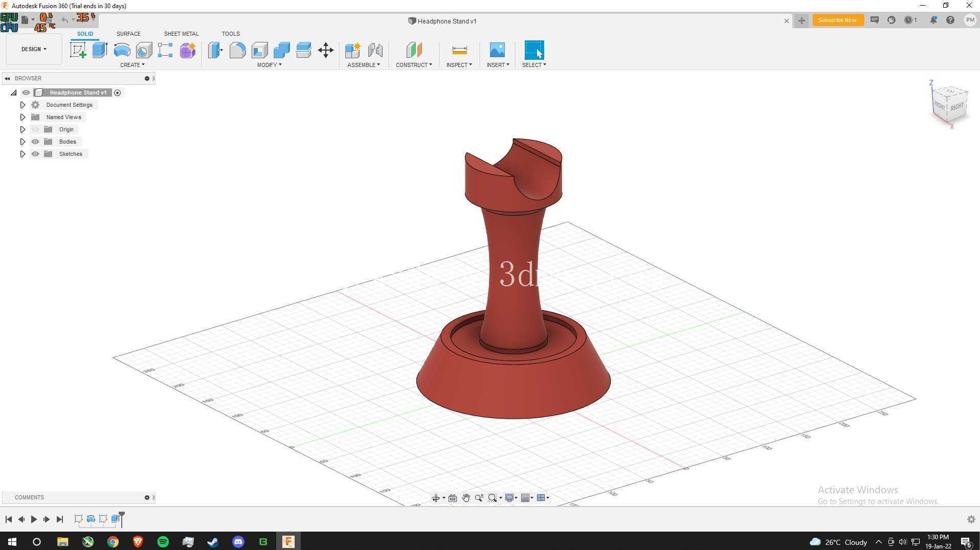Screen dimensions: 980x550
Task: Open the CREATE dropdown menu
Action: [132, 65]
